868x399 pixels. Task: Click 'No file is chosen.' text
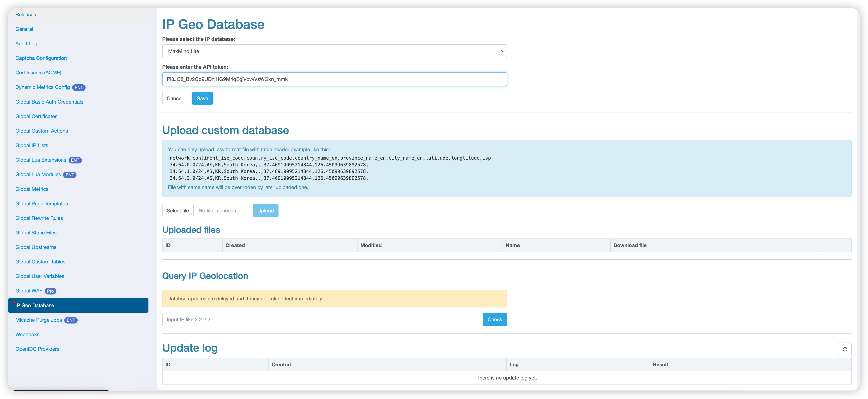(x=218, y=211)
